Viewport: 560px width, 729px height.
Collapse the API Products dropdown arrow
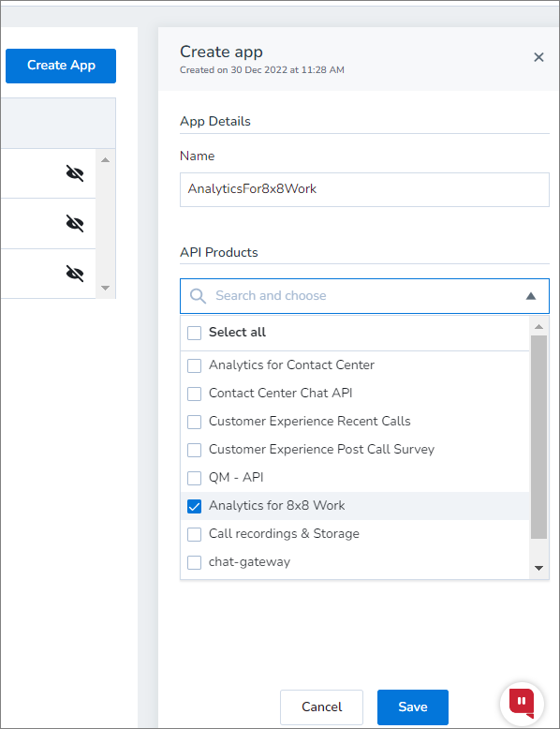pyautogui.click(x=531, y=296)
